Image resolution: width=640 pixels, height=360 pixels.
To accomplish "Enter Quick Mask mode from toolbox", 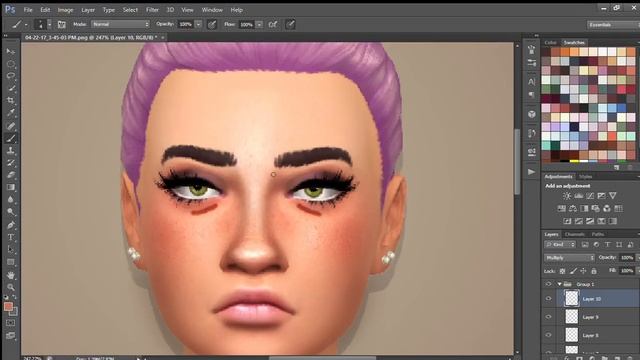I will coord(11,323).
